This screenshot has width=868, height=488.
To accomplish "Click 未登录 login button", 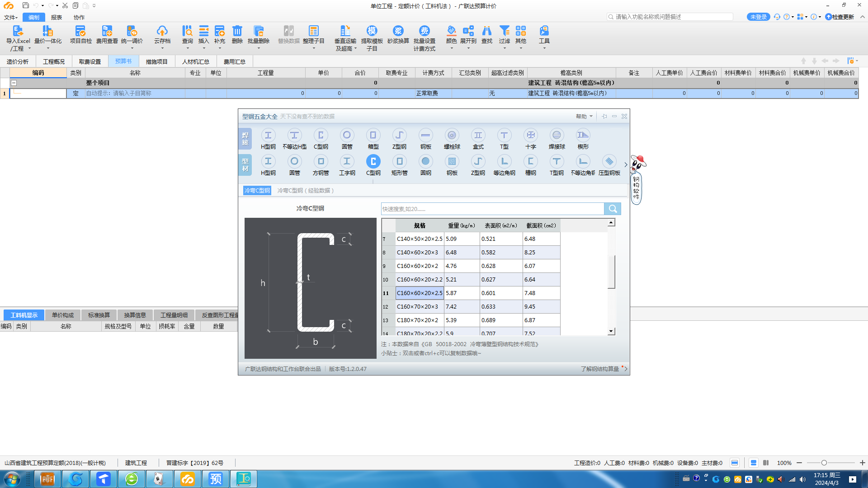I will click(x=759, y=17).
